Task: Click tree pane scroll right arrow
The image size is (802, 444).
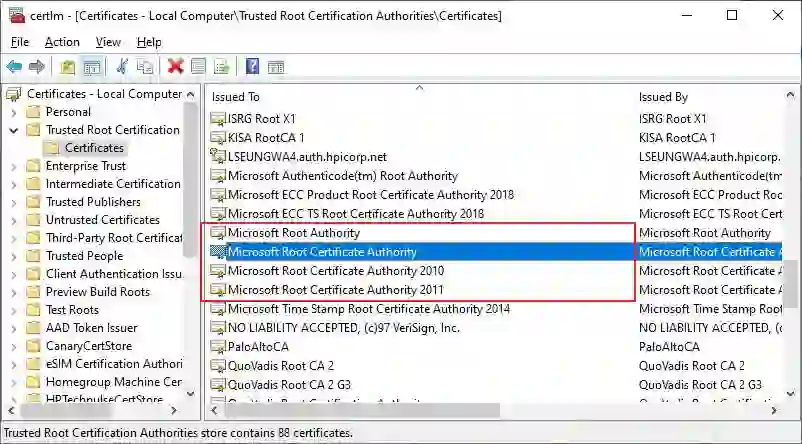Action: tap(174, 410)
